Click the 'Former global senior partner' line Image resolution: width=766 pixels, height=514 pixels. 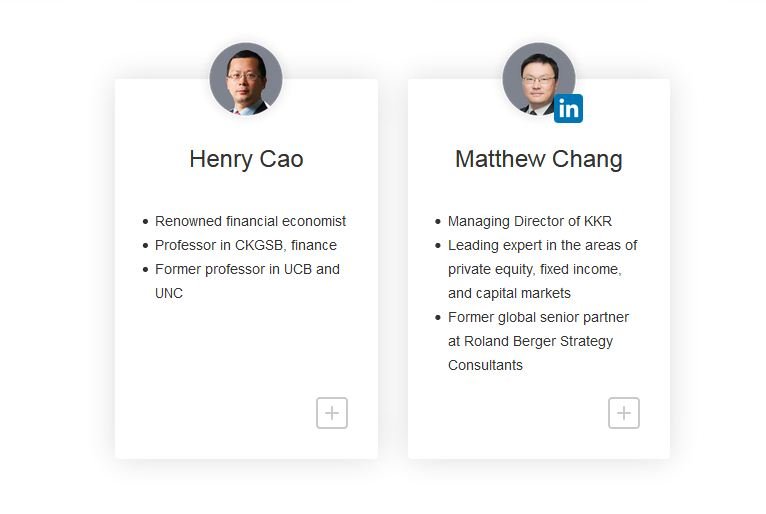[538, 317]
